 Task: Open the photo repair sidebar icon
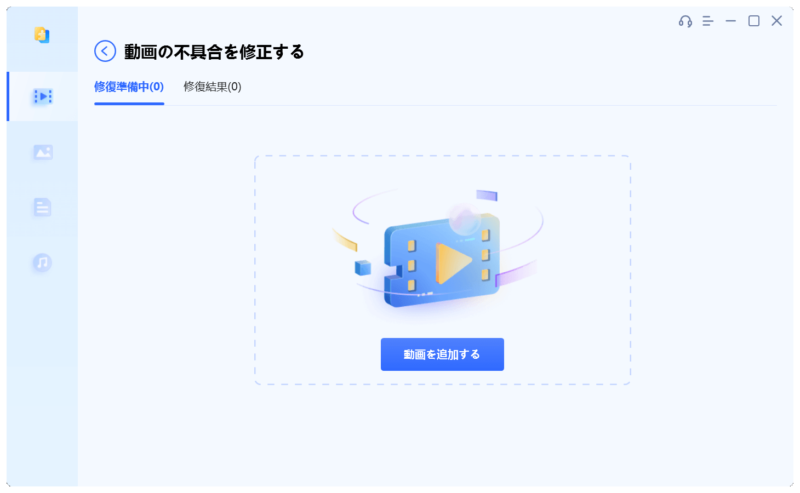coord(43,152)
